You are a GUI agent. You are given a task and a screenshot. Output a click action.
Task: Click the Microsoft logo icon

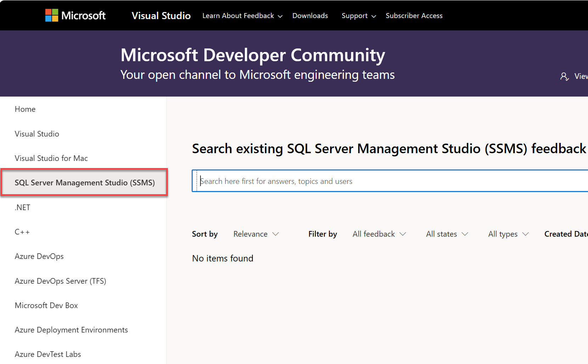click(x=52, y=16)
